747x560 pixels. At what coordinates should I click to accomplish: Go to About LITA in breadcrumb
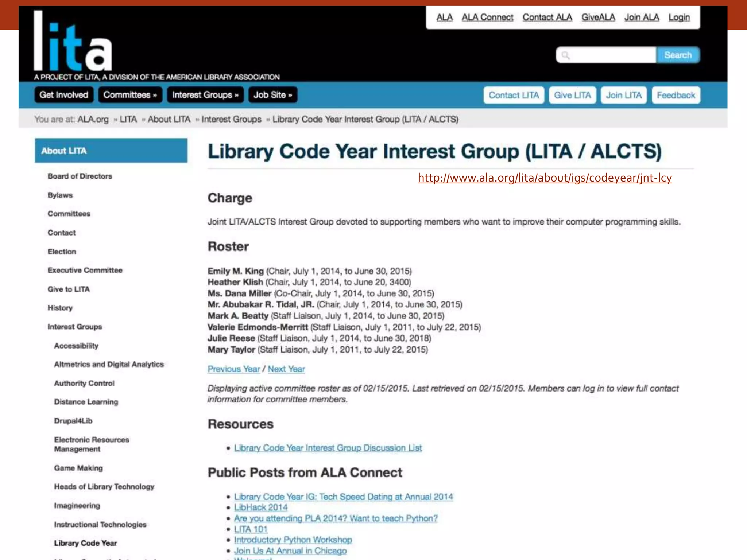tap(169, 119)
